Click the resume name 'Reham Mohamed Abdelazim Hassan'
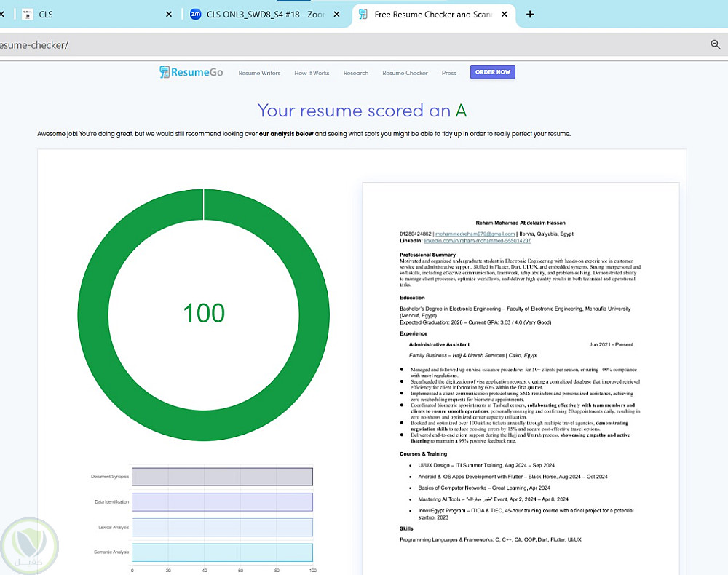 [x=521, y=223]
